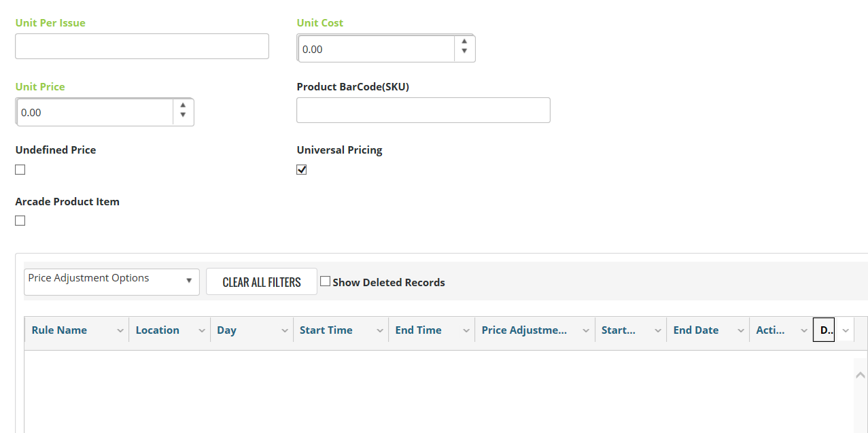Open Start Time column filter chevron

380,330
